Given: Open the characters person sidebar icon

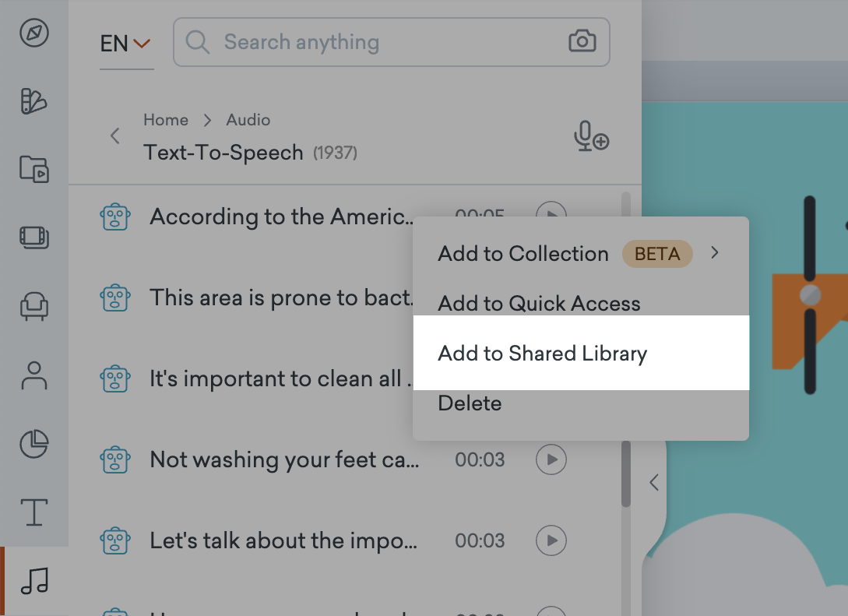Looking at the screenshot, I should (x=34, y=375).
